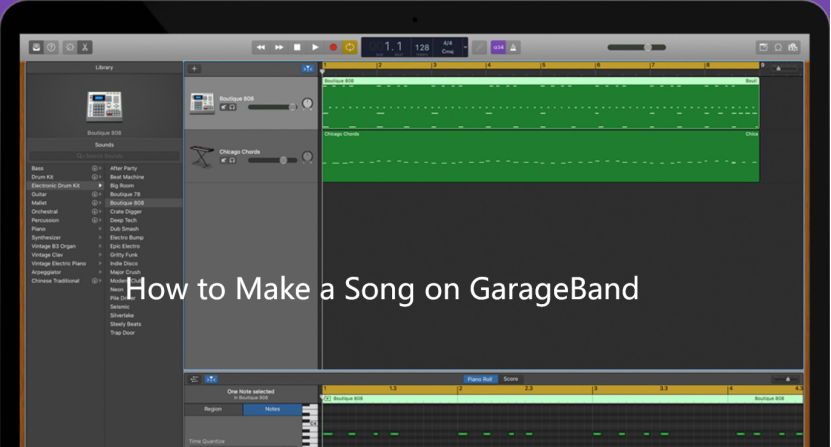Choose the Steely Beats sound
Image resolution: width=831 pixels, height=447 pixels.
click(x=126, y=324)
